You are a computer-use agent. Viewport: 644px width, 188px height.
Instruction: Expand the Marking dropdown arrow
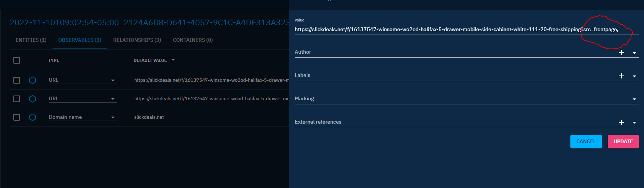pos(634,99)
